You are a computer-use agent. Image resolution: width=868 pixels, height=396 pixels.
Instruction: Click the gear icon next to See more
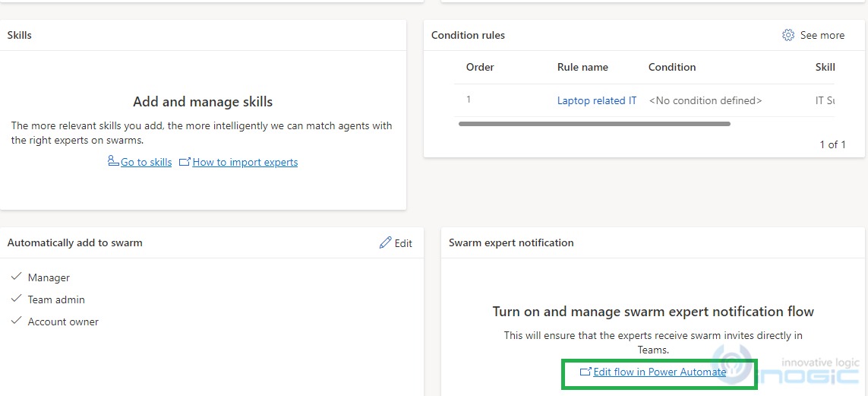coord(788,36)
